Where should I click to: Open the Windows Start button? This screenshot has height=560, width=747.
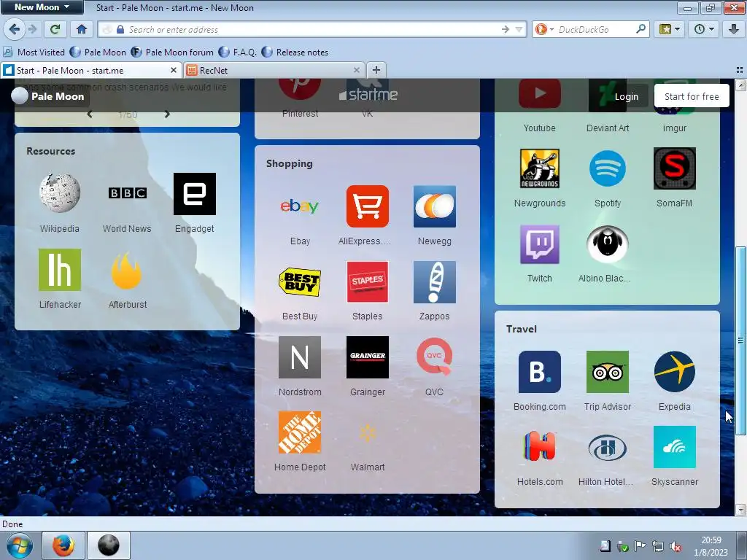(19, 545)
